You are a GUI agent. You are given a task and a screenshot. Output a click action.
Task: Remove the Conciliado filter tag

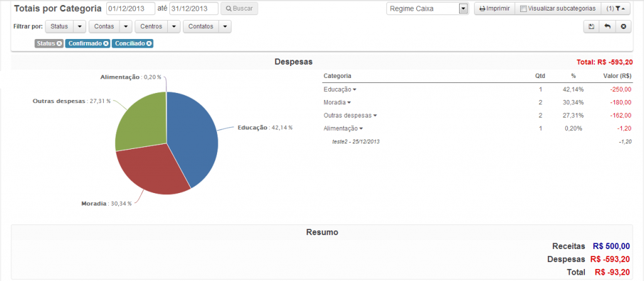[x=149, y=43]
